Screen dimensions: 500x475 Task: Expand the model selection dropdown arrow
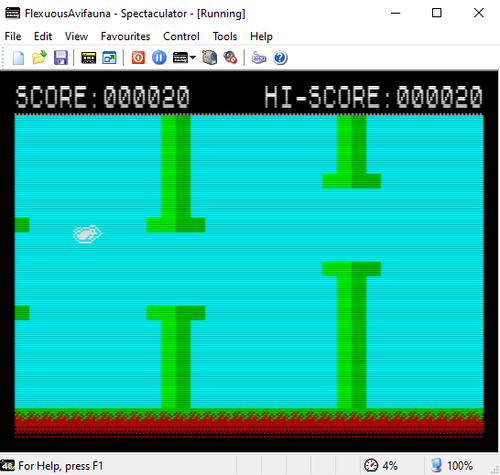(193, 58)
